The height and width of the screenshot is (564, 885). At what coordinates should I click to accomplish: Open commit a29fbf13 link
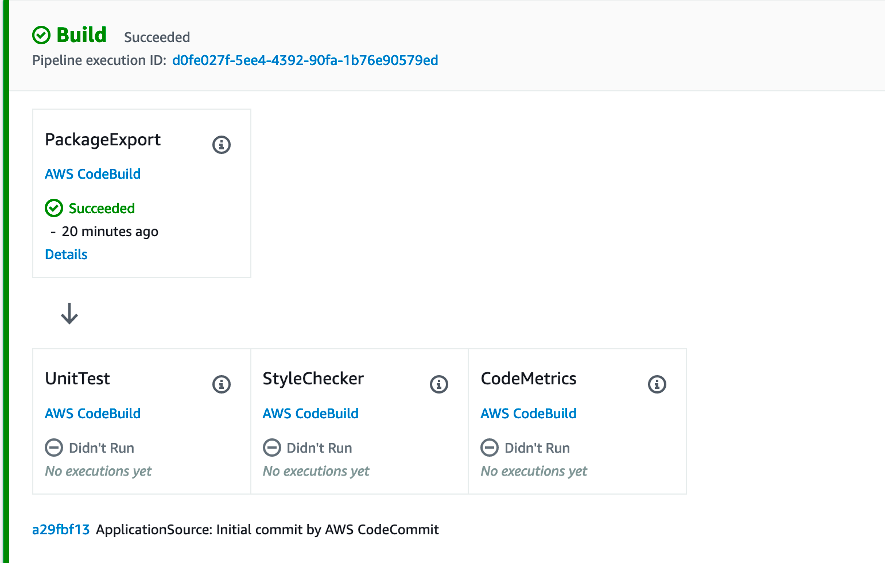click(x=60, y=530)
